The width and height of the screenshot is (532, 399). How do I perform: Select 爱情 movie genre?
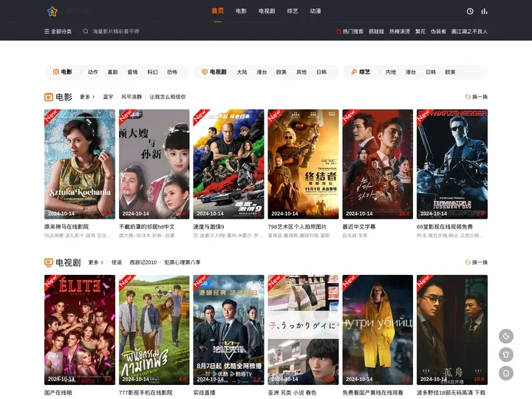click(133, 72)
